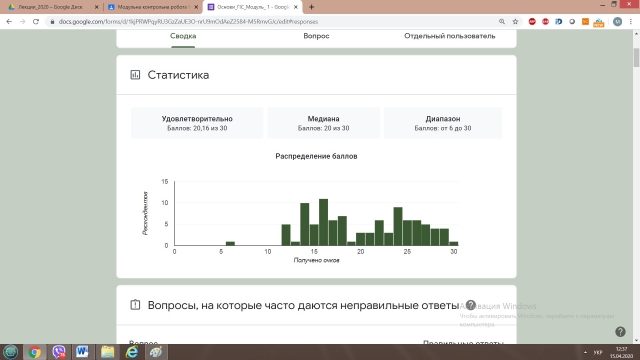Click the УКР language indicator in tray
640x360 pixels.
[x=598, y=352]
